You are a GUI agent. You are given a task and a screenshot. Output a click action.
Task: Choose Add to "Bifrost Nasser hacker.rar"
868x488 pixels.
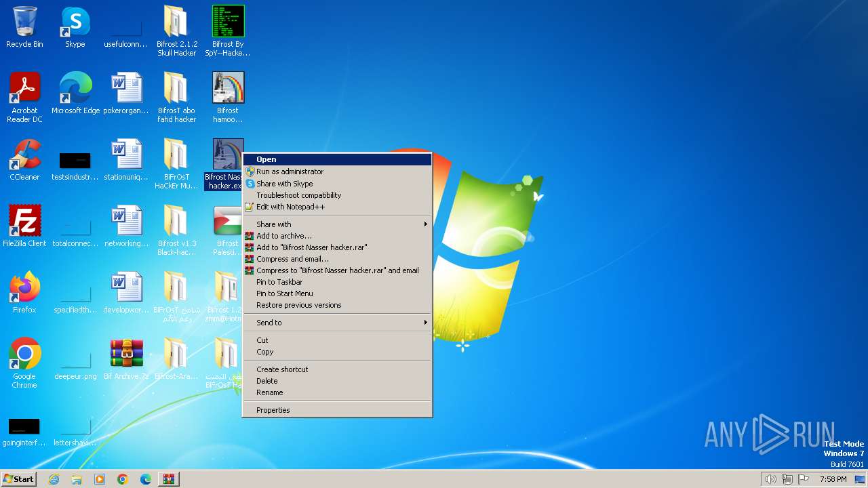(337, 247)
